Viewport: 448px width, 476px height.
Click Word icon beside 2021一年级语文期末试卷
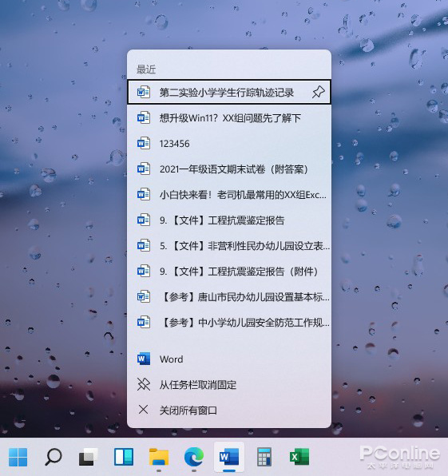pos(144,169)
